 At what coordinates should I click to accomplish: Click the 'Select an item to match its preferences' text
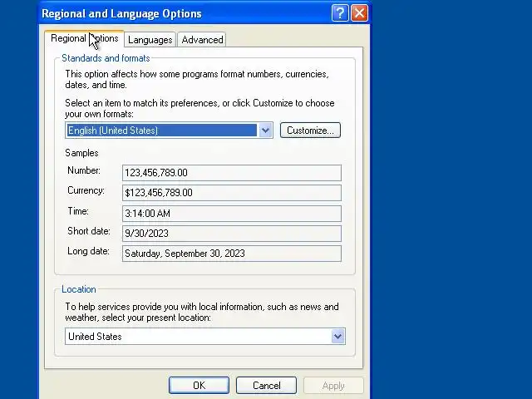point(199,109)
